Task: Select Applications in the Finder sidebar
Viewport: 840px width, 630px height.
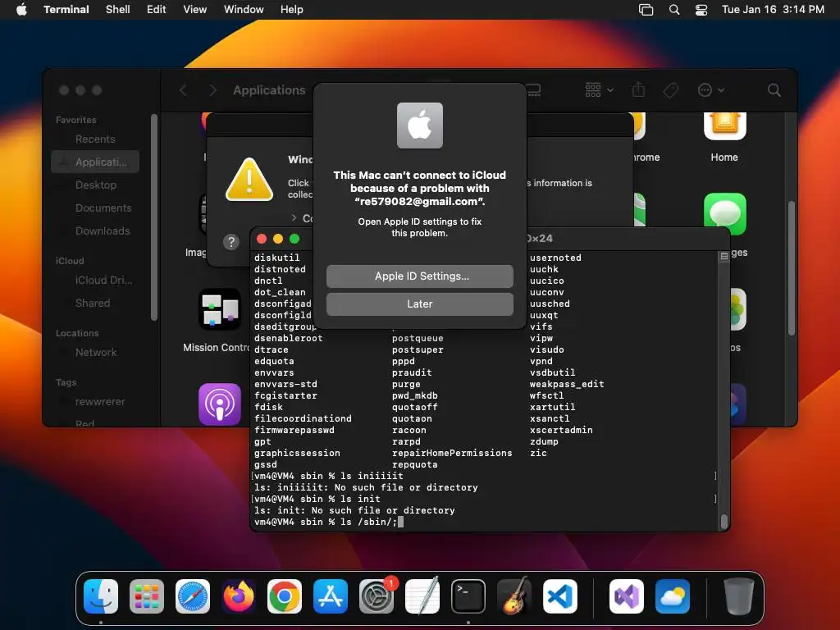Action: tap(95, 162)
